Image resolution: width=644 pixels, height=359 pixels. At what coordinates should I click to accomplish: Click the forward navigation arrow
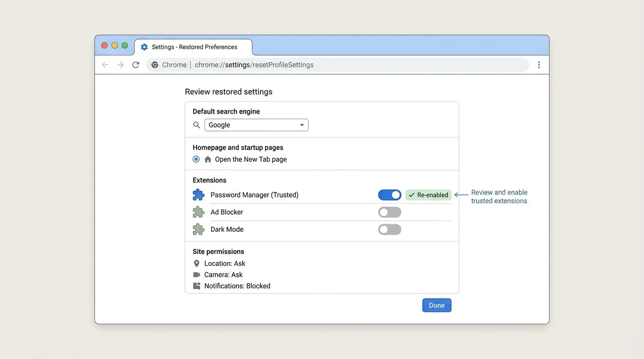(x=120, y=65)
